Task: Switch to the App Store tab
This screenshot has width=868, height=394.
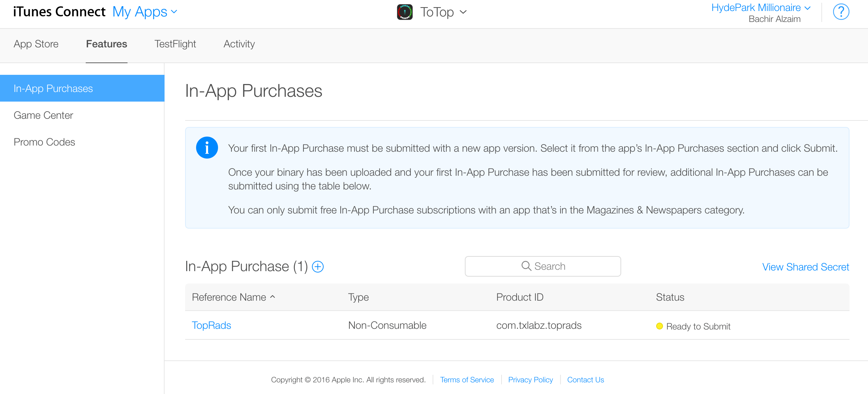Action: coord(36,44)
